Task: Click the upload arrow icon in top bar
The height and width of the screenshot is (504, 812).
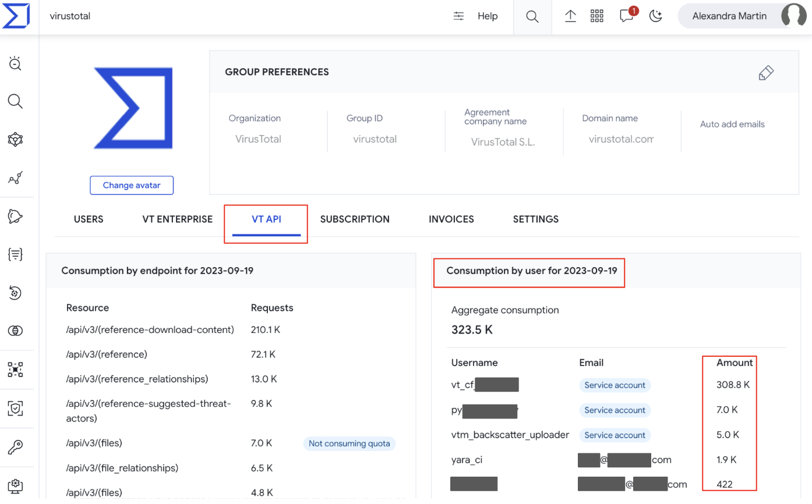Action: [571, 16]
